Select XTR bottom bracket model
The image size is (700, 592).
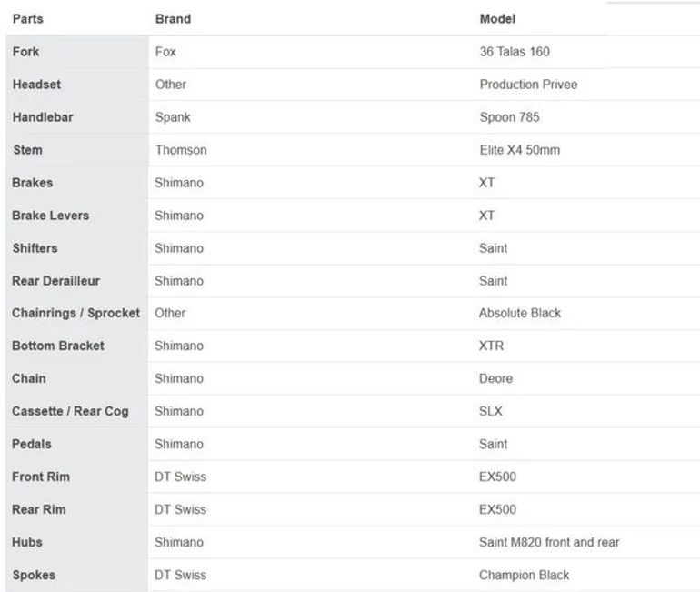click(x=491, y=346)
